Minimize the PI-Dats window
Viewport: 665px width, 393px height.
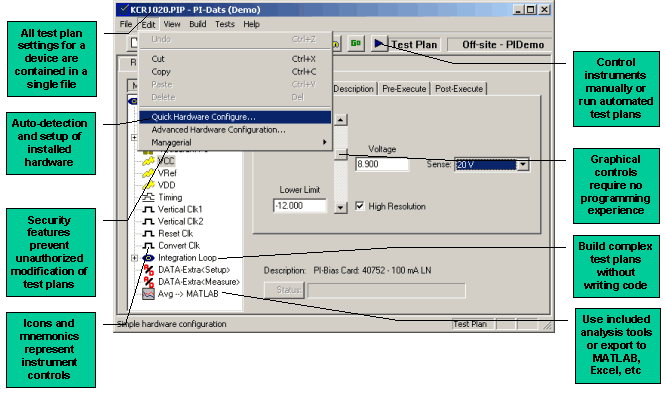[x=518, y=9]
